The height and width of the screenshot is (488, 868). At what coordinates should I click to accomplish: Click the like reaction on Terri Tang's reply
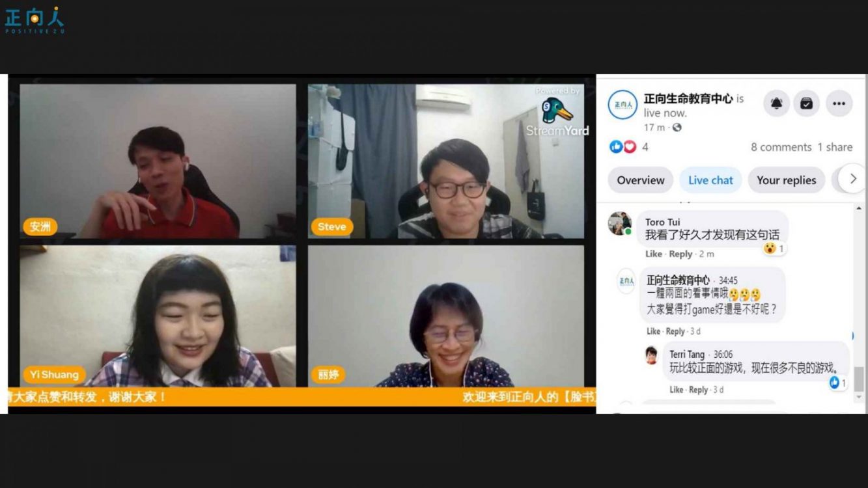[834, 383]
